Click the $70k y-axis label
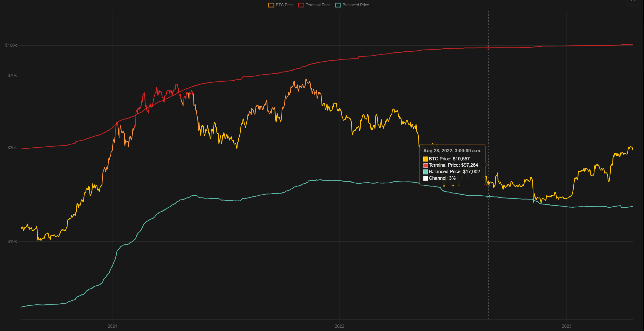This screenshot has width=644, height=331. [x=12, y=76]
